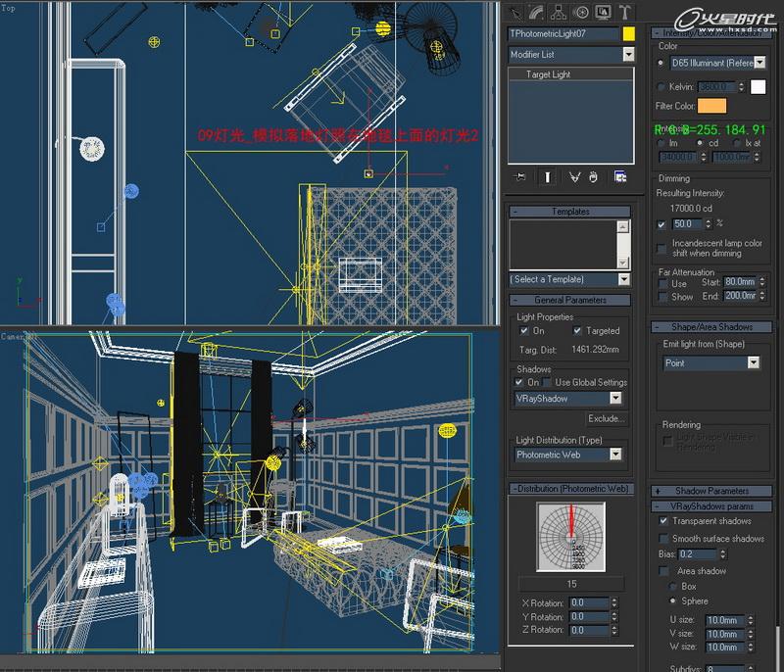Click the orange Filter Color swatch
Screen dimensions: 784x672
[x=712, y=106]
